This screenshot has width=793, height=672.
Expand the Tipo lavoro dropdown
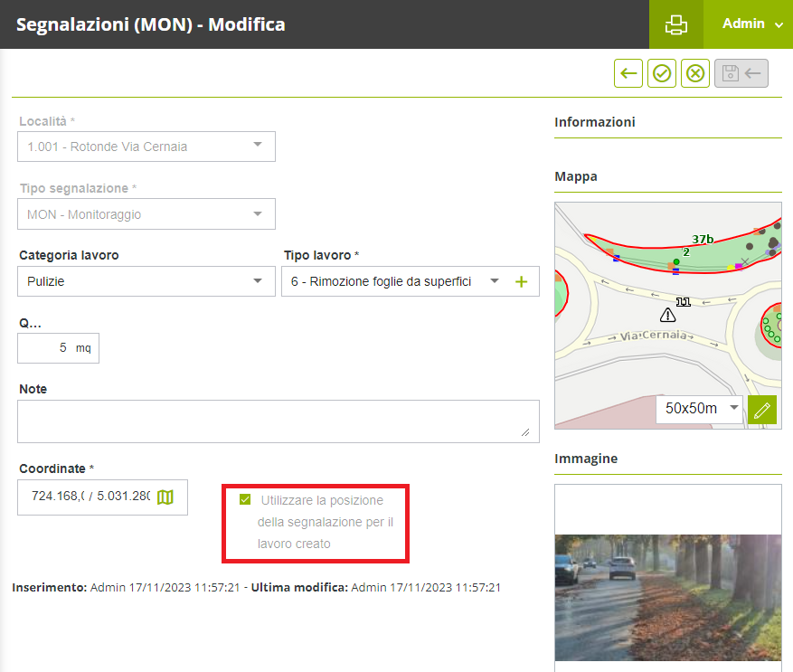494,281
